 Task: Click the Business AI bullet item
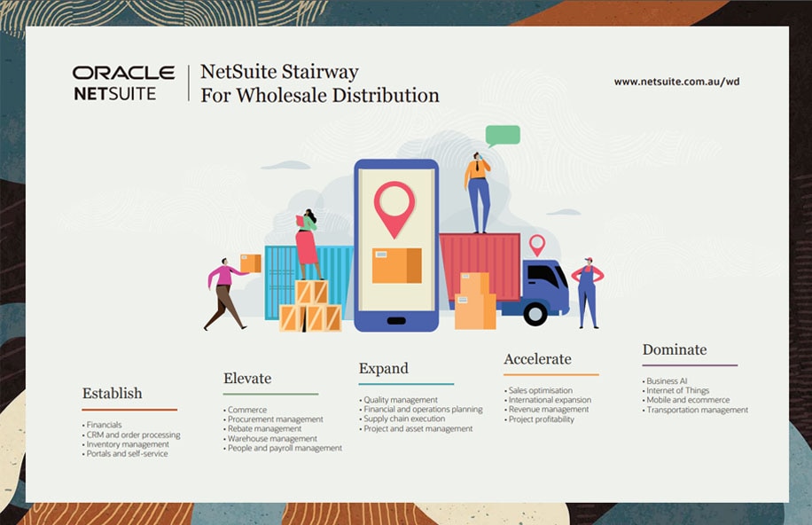point(665,380)
